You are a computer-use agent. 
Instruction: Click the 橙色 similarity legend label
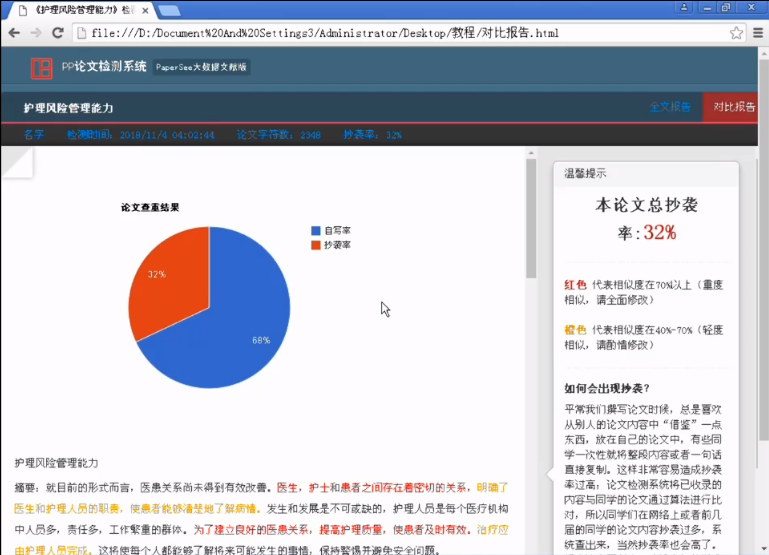click(575, 330)
